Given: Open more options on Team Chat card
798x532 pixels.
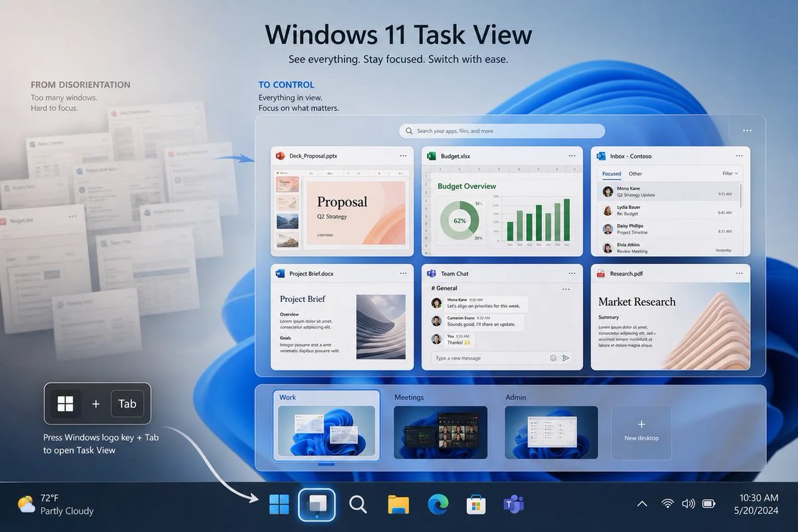Looking at the screenshot, I should point(573,273).
